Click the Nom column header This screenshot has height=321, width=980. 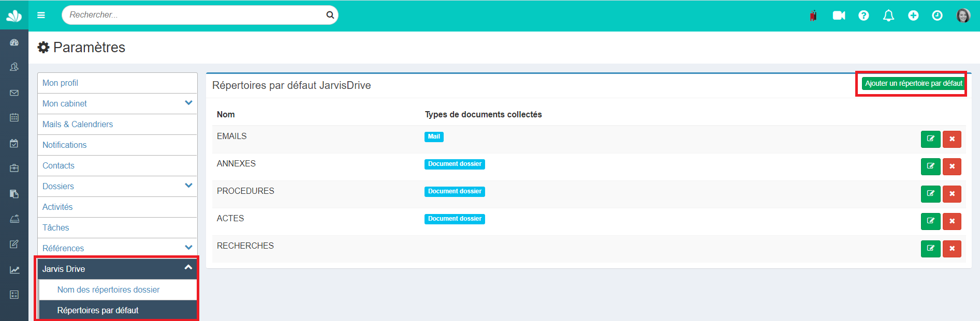(x=226, y=114)
